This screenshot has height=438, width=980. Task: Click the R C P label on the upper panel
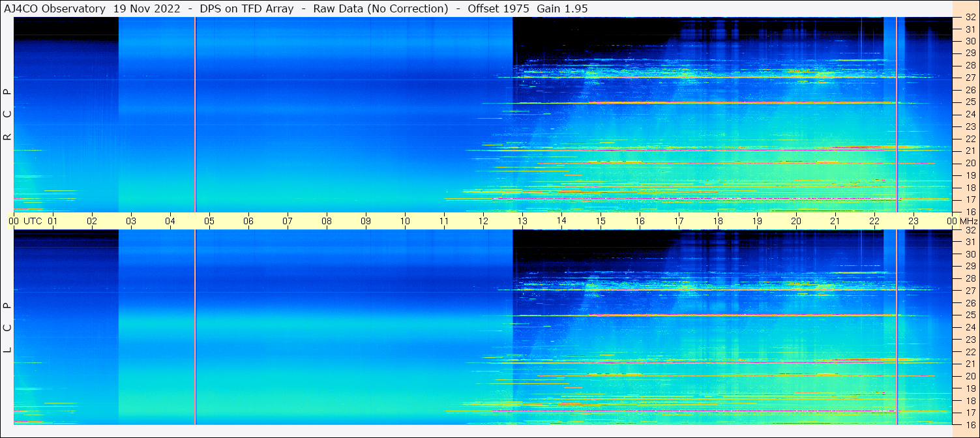pos(8,114)
